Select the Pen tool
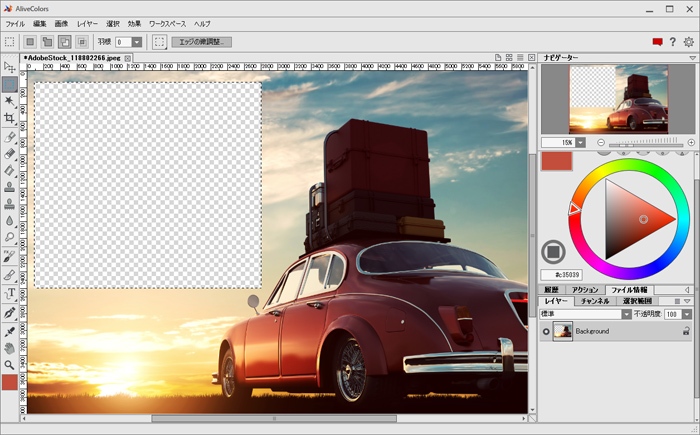700x435 pixels. click(x=9, y=313)
